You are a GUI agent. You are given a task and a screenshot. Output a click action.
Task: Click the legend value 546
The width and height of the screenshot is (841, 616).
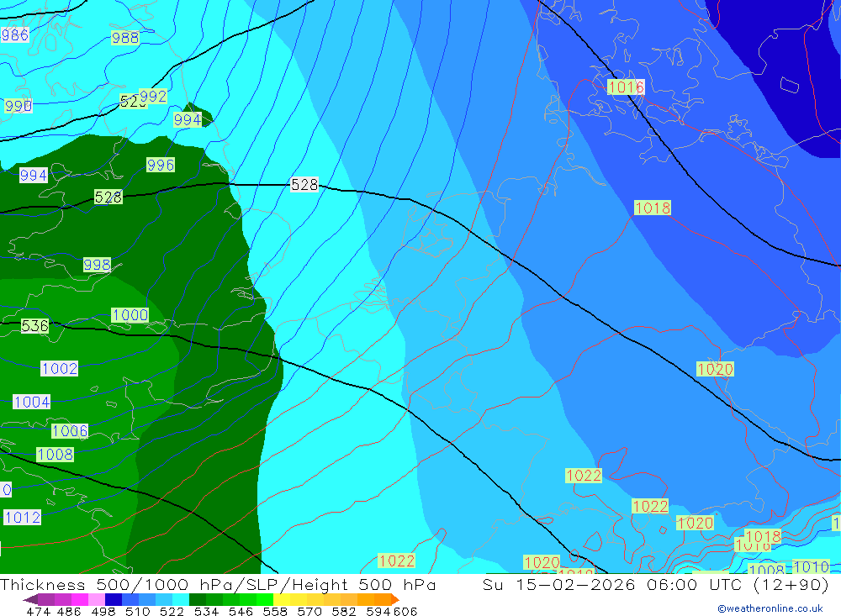(241, 612)
